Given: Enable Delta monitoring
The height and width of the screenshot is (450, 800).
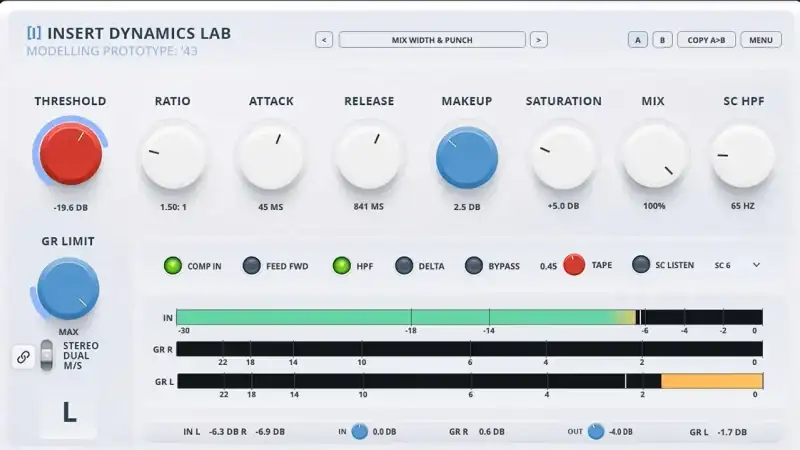Looking at the screenshot, I should [x=404, y=266].
